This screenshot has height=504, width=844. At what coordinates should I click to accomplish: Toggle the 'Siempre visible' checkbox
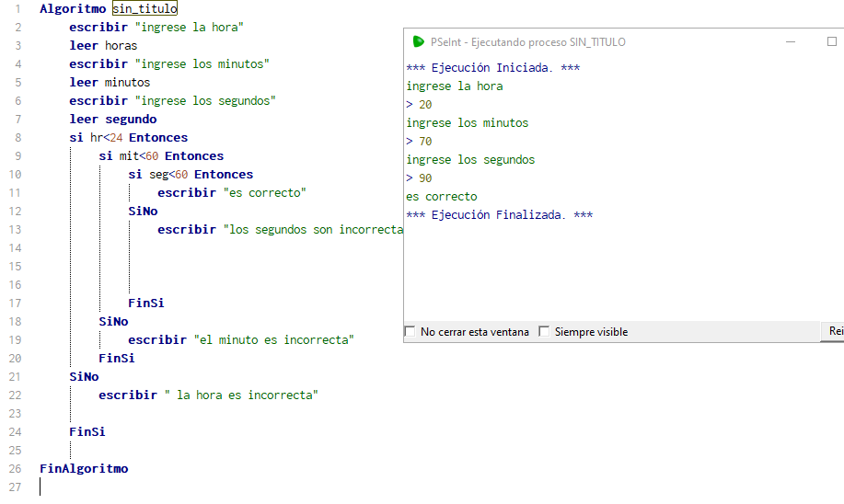[544, 332]
